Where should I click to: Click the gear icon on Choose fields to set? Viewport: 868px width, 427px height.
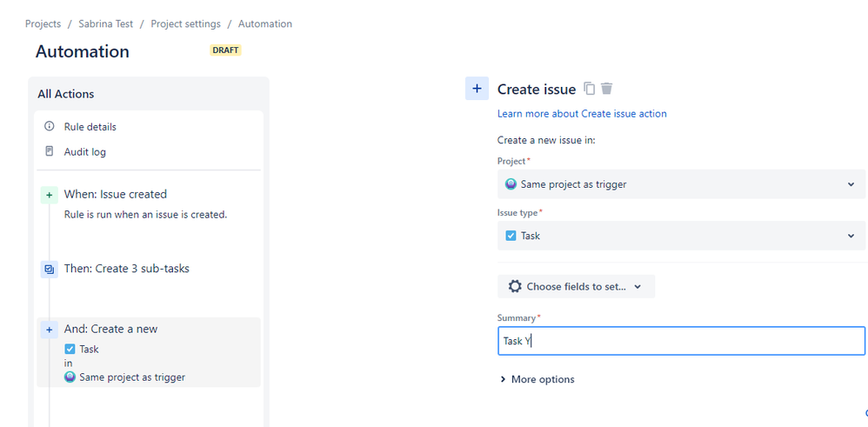(x=515, y=286)
